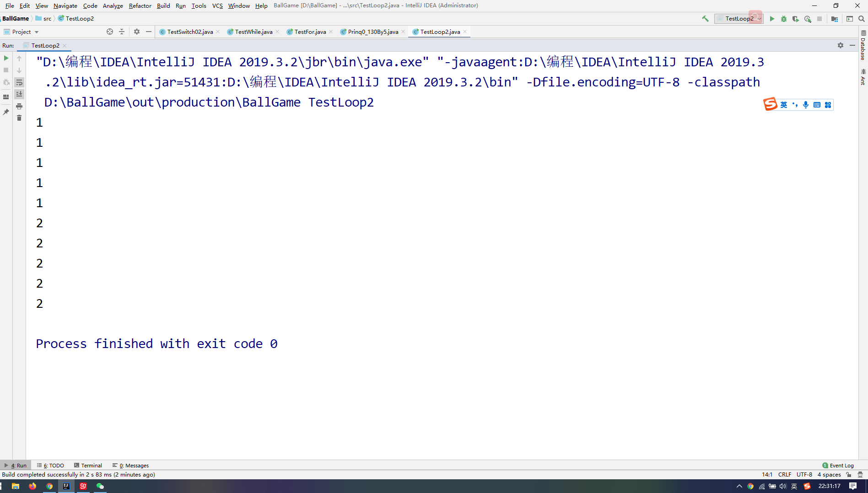Viewport: 868px width, 493px height.
Task: Toggle soft-wrap in console output
Action: coord(19,82)
